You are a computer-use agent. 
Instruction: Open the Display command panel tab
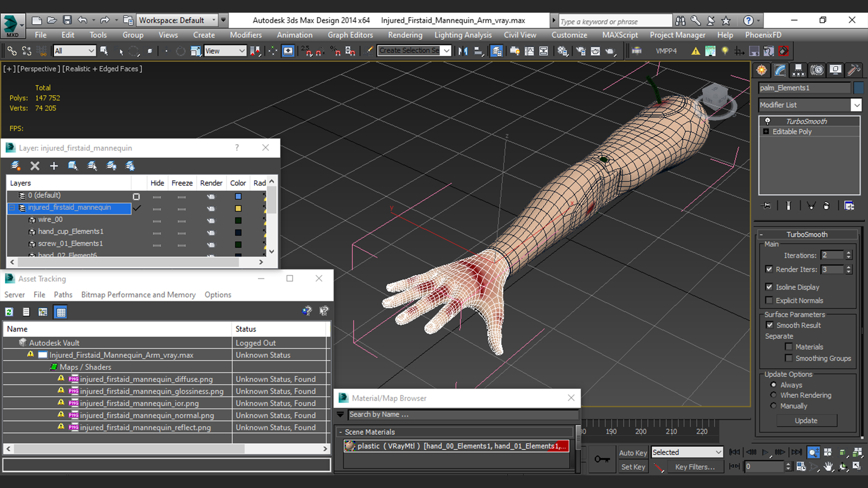pyautogui.click(x=835, y=70)
